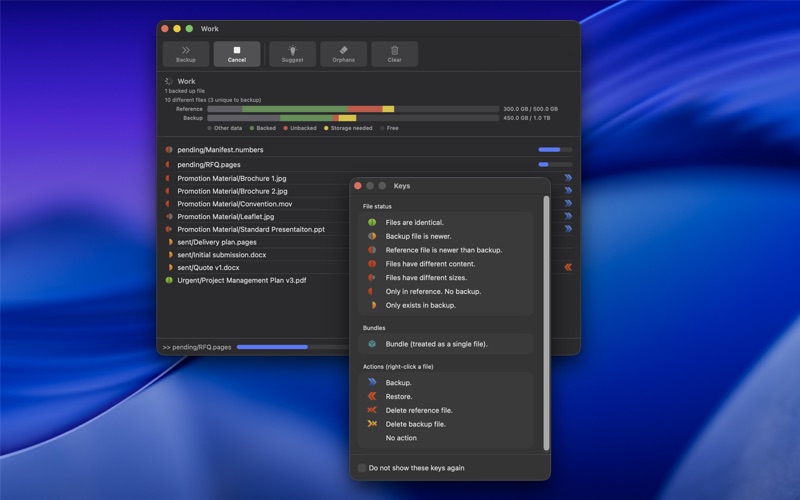Close the Keys window
Screen dimensions: 800x500
coord(358,186)
